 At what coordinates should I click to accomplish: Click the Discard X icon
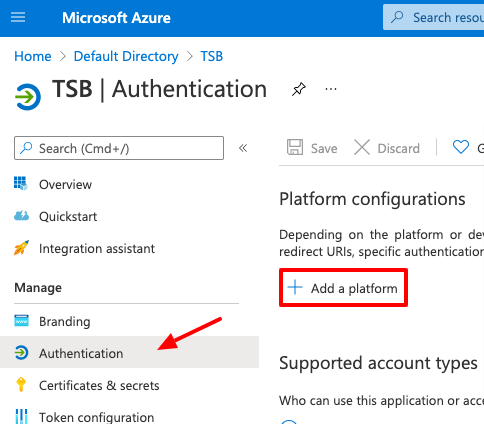click(x=362, y=147)
